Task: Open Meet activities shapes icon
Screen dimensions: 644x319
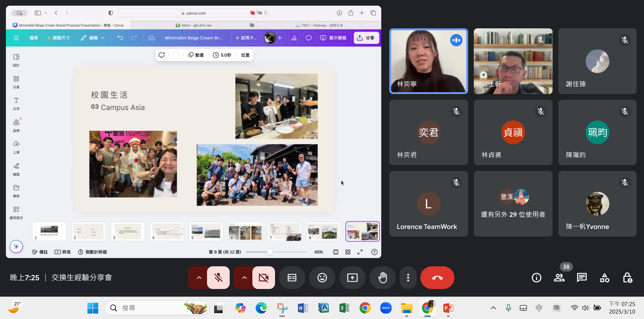Action: tap(605, 278)
